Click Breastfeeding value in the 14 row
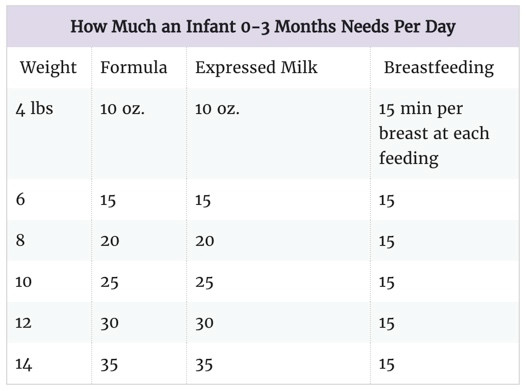This screenshot has height=391, width=526. point(386,365)
